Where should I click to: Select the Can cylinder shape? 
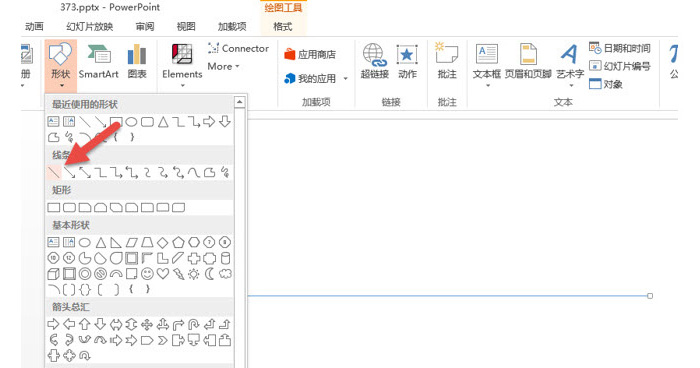coord(225,258)
